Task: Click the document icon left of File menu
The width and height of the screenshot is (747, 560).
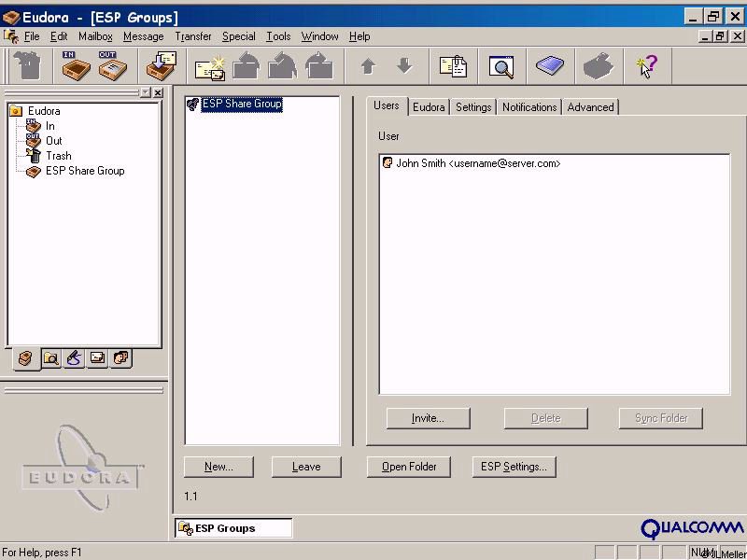Action: point(10,36)
